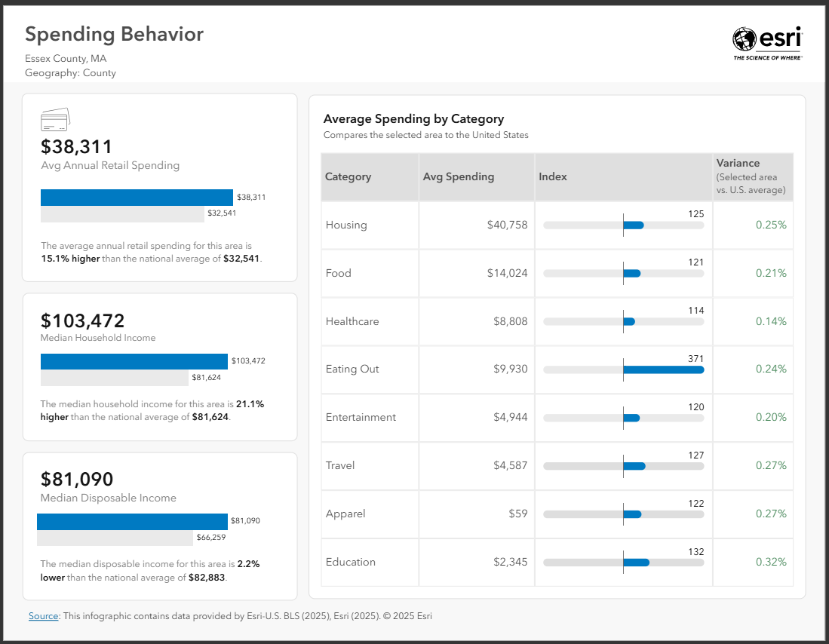
Task: Open the Source link in footer
Action: point(43,616)
